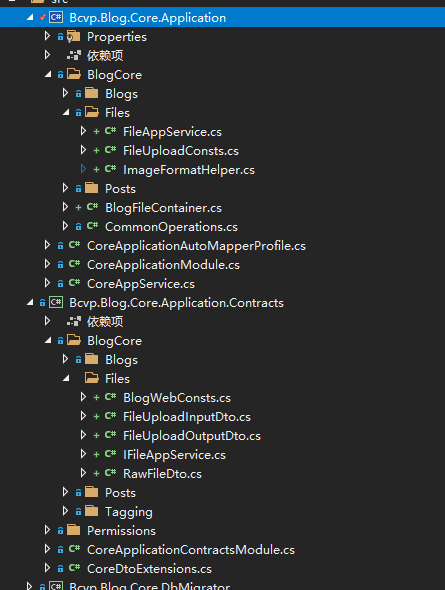
Task: Click the Permissions folder icon
Action: tap(74, 530)
